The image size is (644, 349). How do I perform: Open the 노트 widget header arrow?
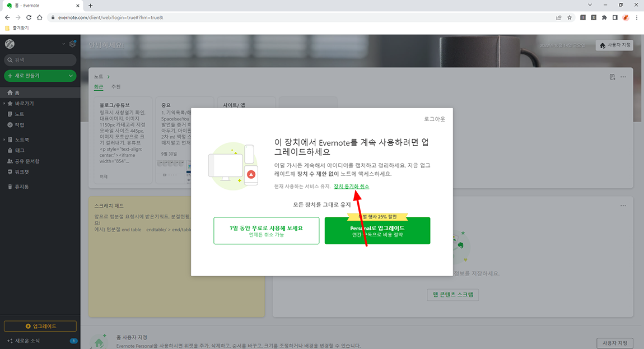109,77
